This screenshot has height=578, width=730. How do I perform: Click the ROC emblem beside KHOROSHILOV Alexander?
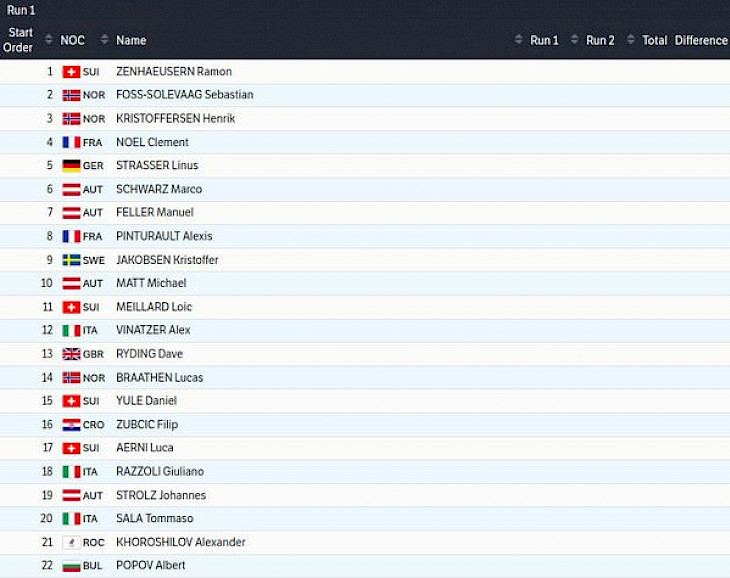[x=71, y=542]
